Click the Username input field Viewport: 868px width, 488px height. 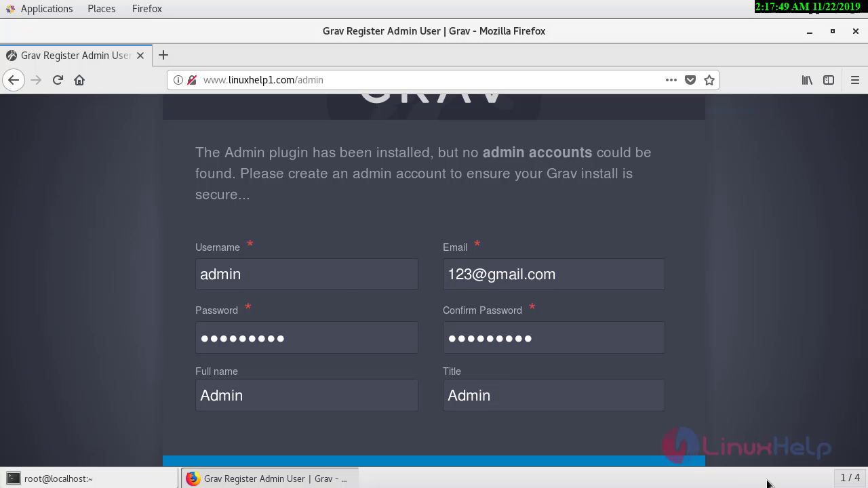tap(307, 274)
